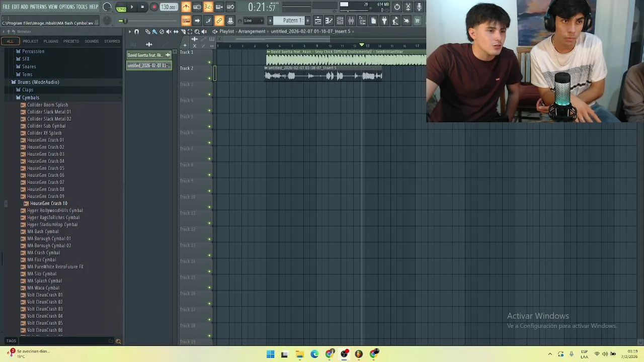Select the playlist Draw pencil tool
Screen dimensions: 644x362
coord(147,32)
